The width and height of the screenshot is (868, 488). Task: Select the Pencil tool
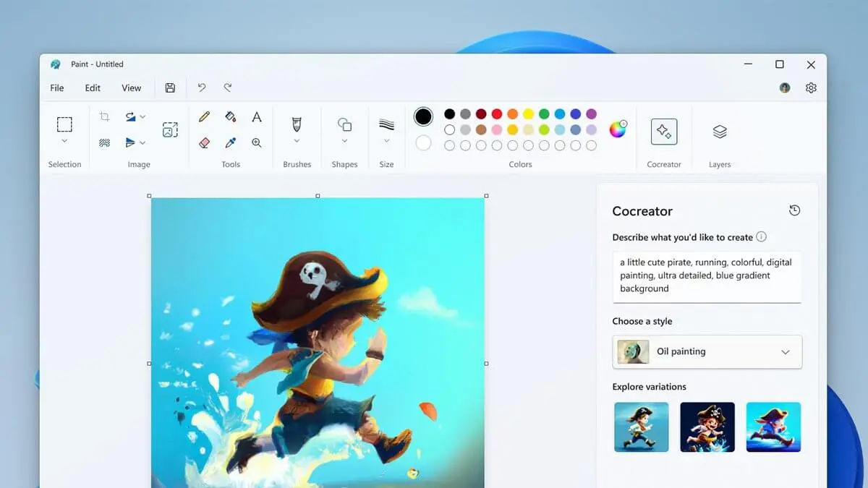coord(203,116)
